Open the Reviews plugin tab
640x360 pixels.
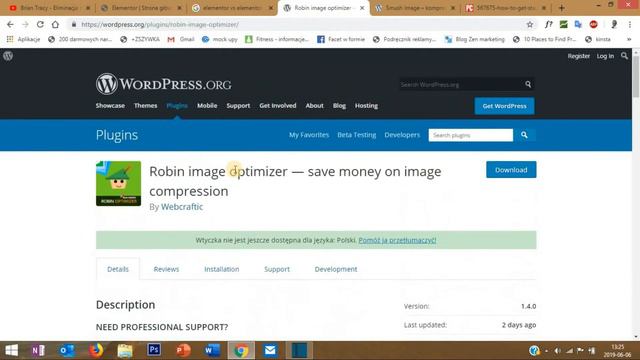[x=166, y=269]
